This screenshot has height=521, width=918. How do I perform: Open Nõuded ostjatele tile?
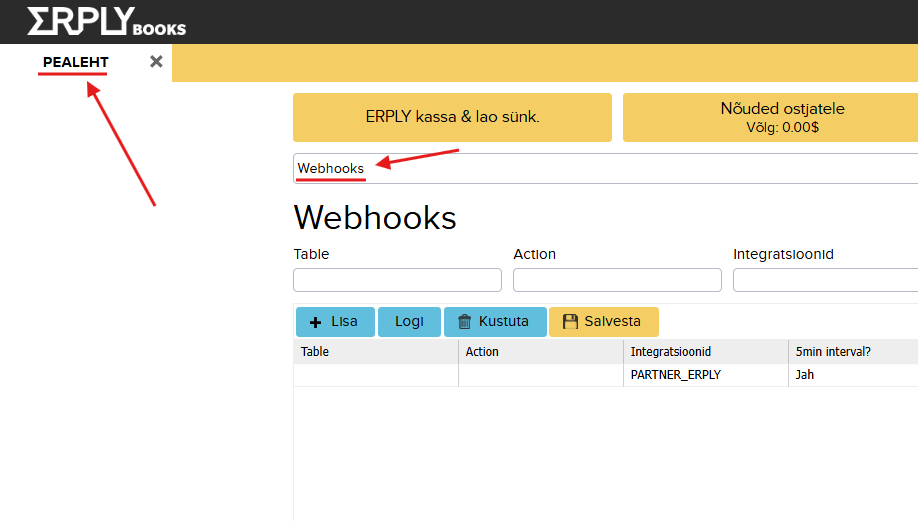click(770, 117)
